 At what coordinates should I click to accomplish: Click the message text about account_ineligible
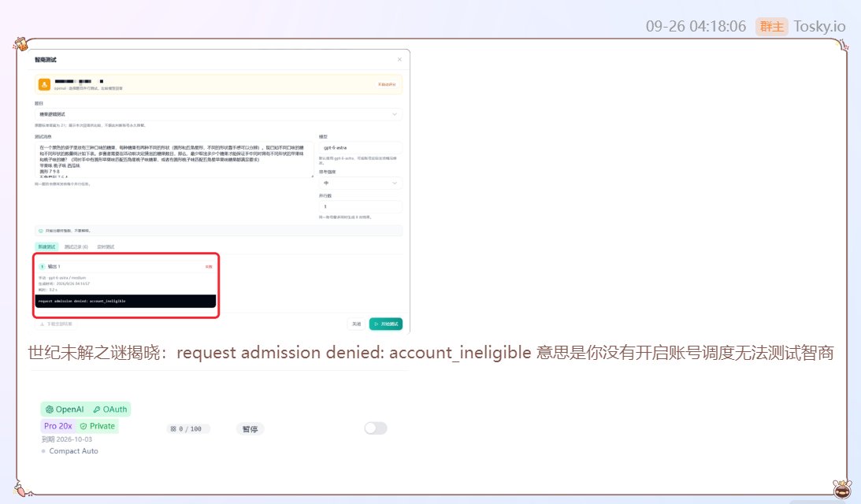coord(431,353)
